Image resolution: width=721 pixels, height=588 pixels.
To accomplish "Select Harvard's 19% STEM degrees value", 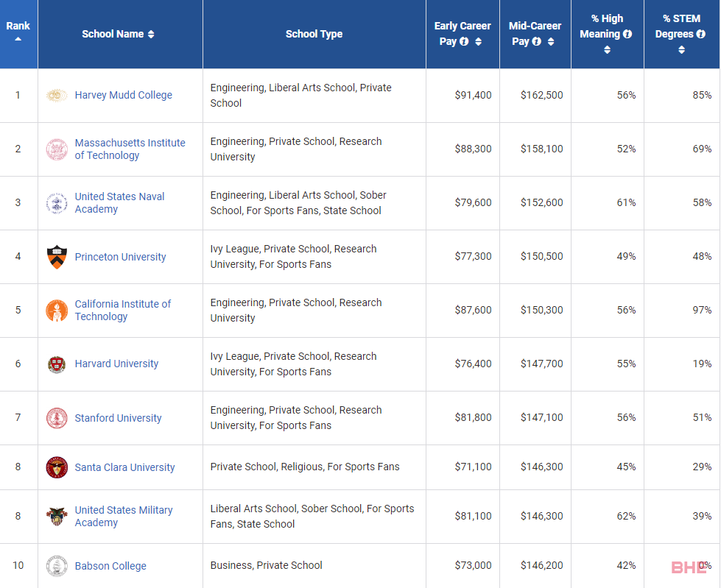I will pyautogui.click(x=702, y=364).
